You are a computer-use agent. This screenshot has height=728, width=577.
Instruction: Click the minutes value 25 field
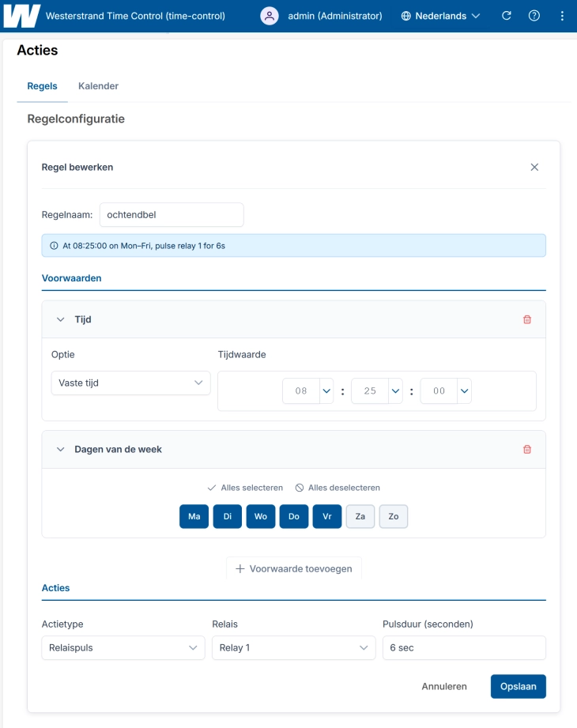tap(370, 391)
